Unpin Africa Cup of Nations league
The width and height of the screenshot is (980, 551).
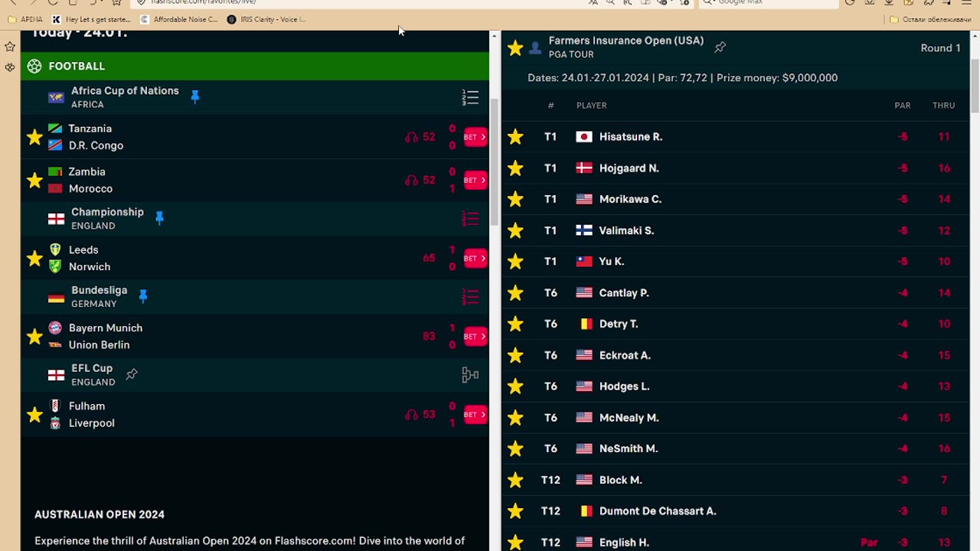click(194, 96)
